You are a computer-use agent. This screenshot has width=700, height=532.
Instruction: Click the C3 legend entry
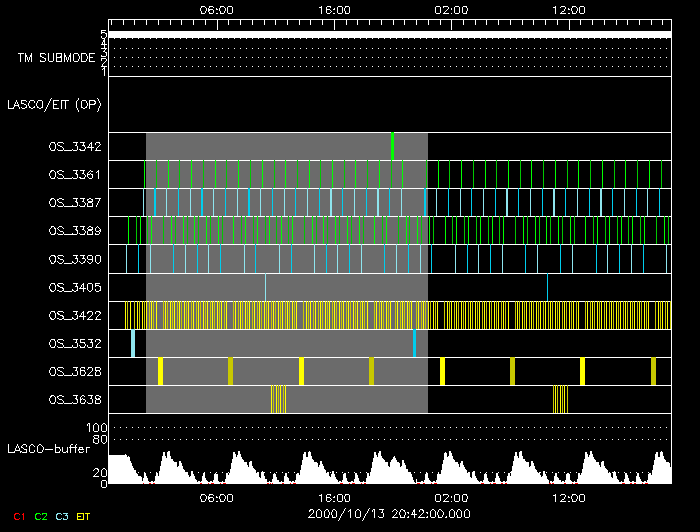tap(62, 516)
